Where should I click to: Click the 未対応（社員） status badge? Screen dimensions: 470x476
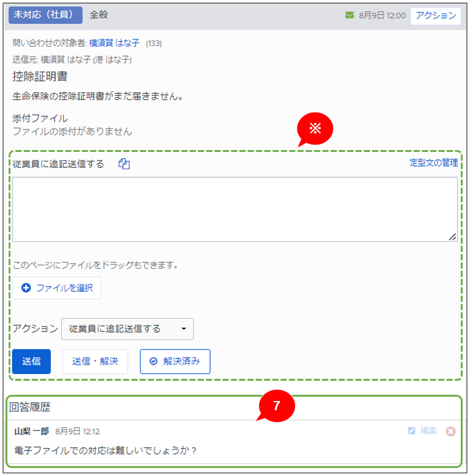coord(45,15)
